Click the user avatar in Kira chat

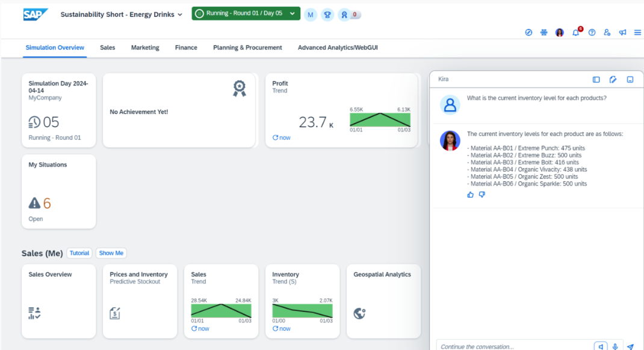coord(450,104)
